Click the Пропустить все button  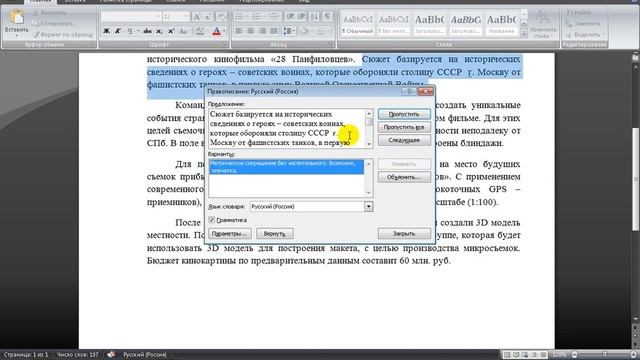tap(404, 127)
